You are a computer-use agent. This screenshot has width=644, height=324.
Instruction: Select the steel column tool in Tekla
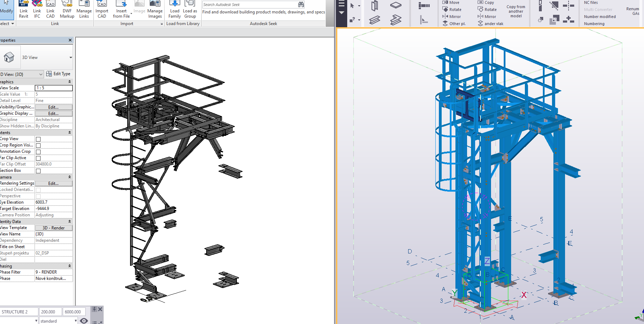point(375,5)
